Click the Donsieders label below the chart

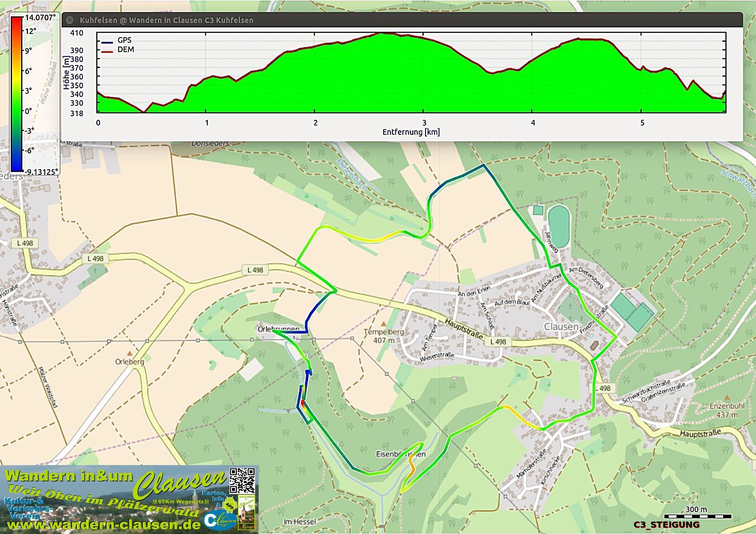[x=210, y=143]
